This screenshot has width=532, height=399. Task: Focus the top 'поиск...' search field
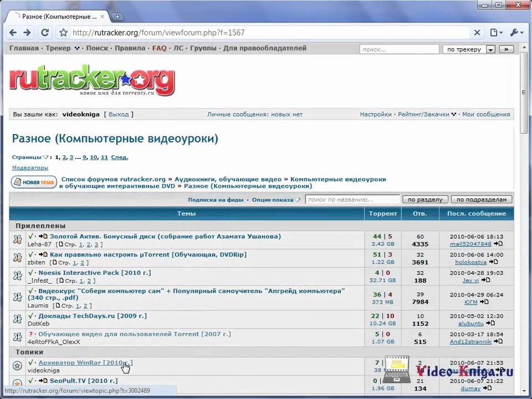400,49
